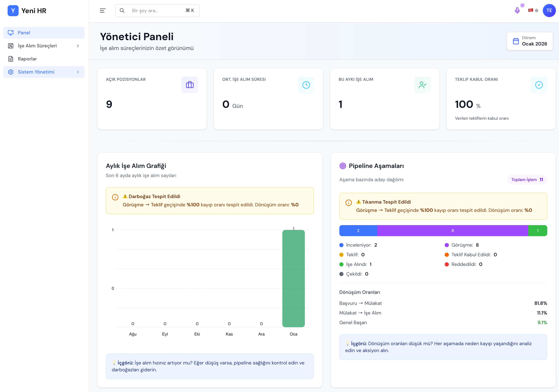The image size is (559, 392).
Task: Click purple Görüşme segment showing 8
Action: pyautogui.click(x=453, y=230)
